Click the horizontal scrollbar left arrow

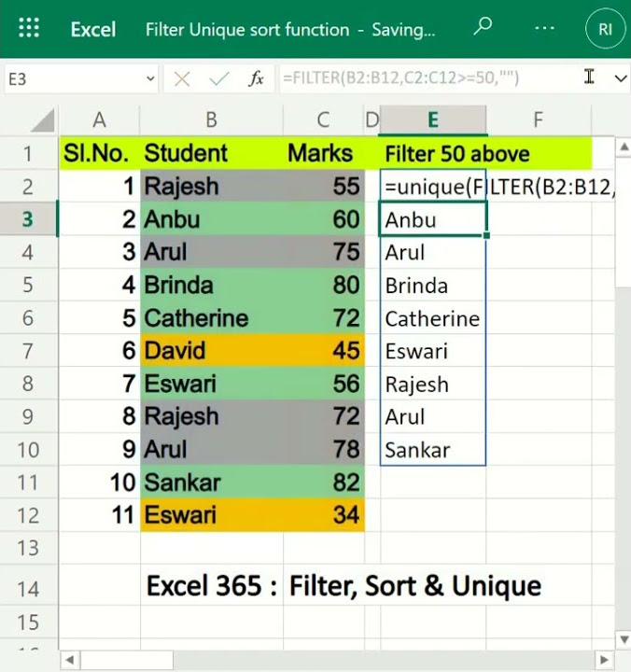[x=70, y=660]
